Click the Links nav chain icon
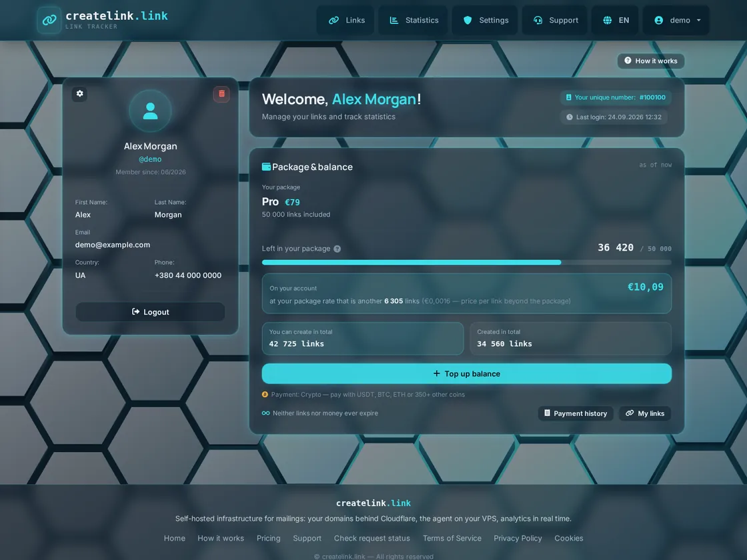Screen dimensions: 747x560 tap(333, 20)
